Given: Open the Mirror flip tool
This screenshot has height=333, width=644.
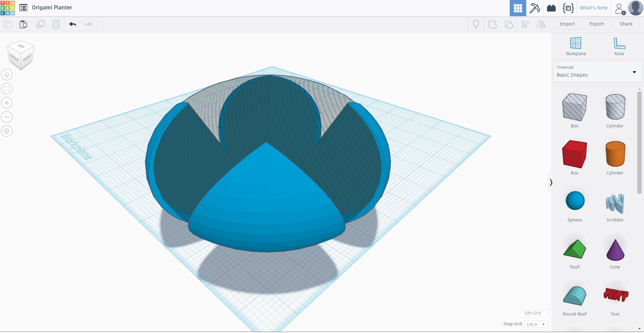Looking at the screenshot, I should (541, 24).
